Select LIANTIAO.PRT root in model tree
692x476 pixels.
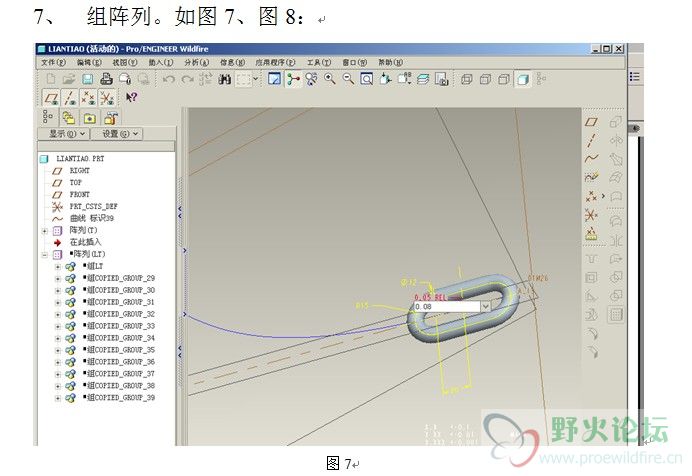pos(80,159)
